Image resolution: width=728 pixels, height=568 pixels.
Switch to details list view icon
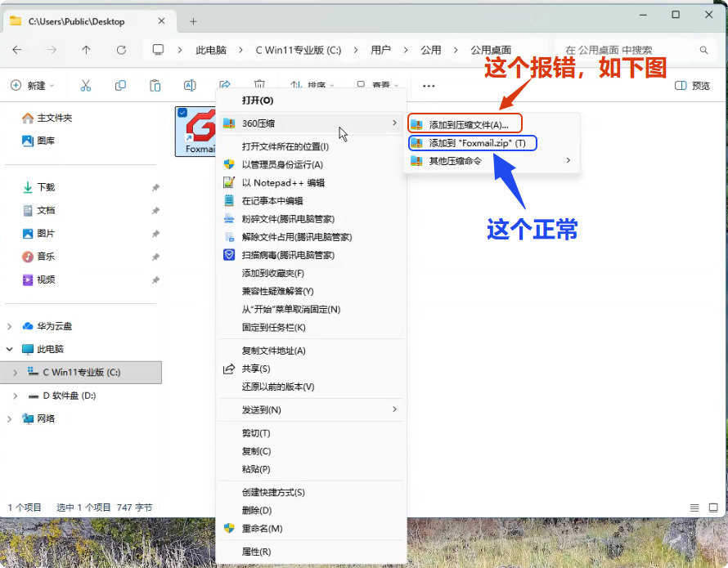[694, 508]
